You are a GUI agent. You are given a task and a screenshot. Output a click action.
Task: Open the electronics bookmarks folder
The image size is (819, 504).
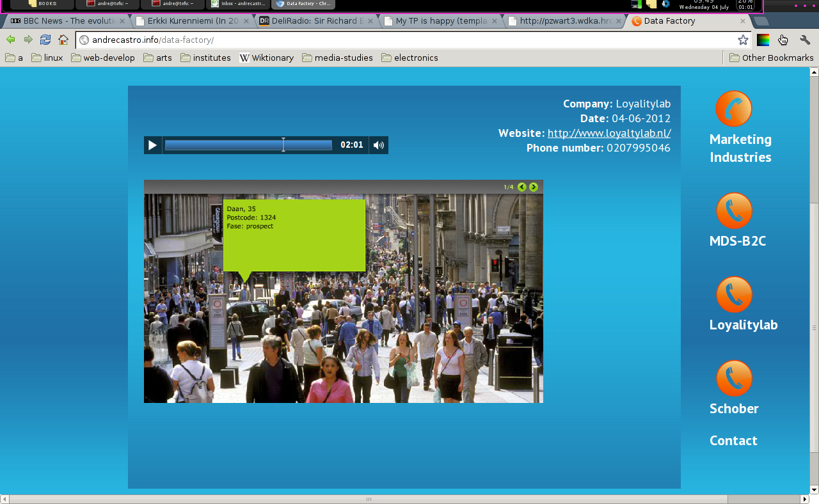point(409,58)
